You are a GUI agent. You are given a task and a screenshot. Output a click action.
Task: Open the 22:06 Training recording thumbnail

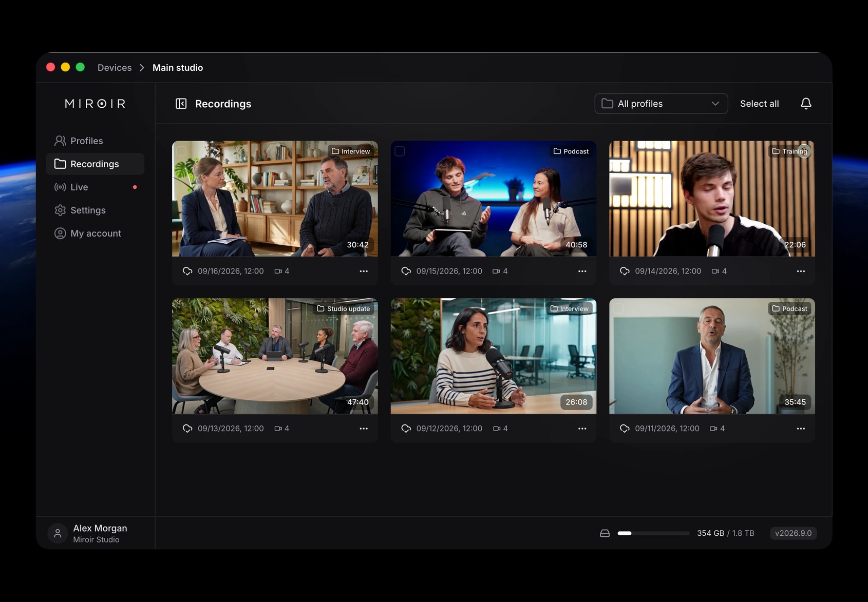pos(712,199)
